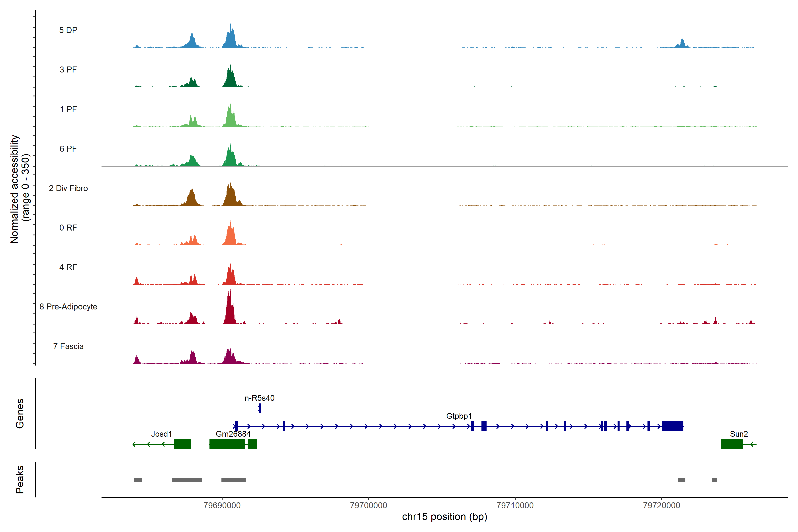Click the Sun2 gene label
798x532 pixels.
[739, 434]
